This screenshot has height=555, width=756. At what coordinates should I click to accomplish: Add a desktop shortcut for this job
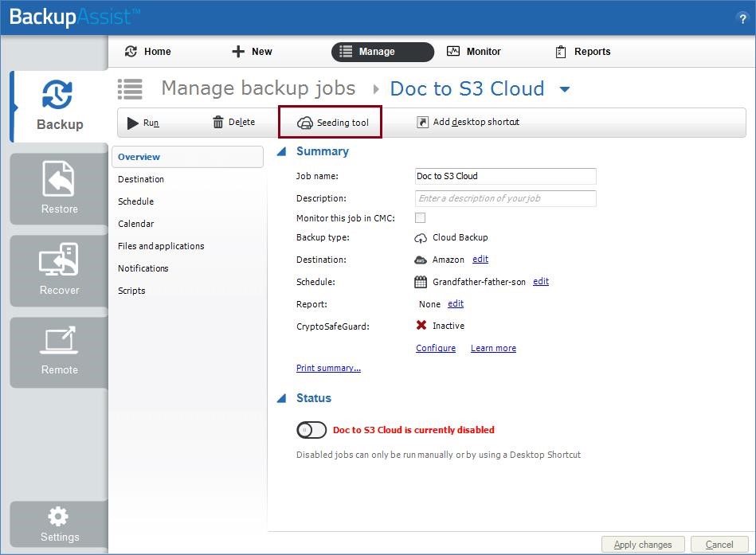pyautogui.click(x=468, y=122)
